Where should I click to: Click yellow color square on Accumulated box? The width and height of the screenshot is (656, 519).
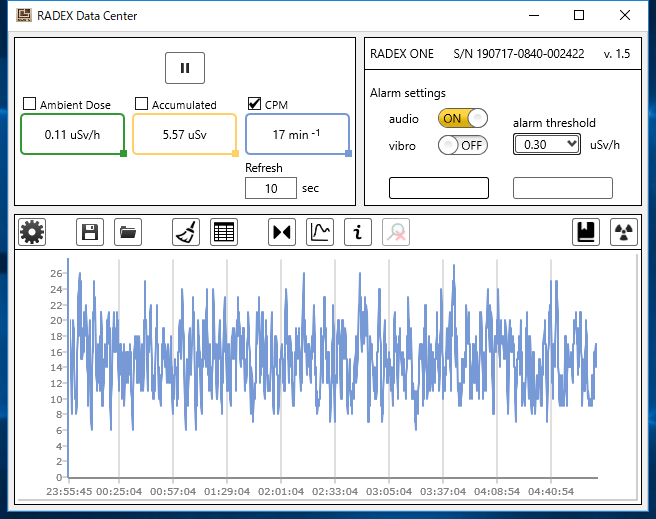(x=236, y=153)
